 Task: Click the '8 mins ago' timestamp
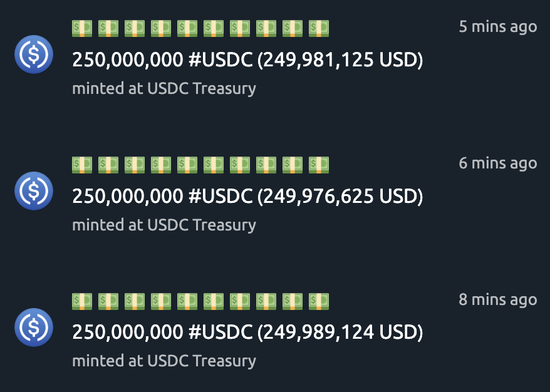[498, 299]
